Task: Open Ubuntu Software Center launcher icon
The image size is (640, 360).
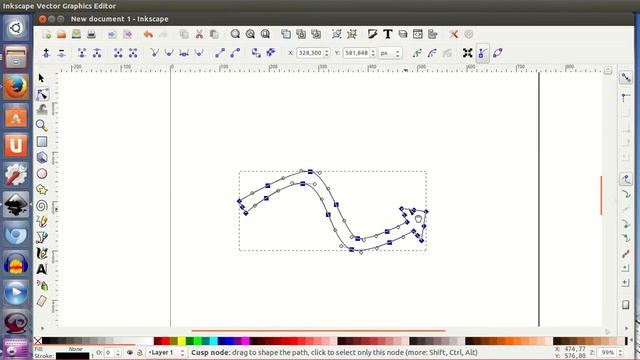Action: coord(16,117)
